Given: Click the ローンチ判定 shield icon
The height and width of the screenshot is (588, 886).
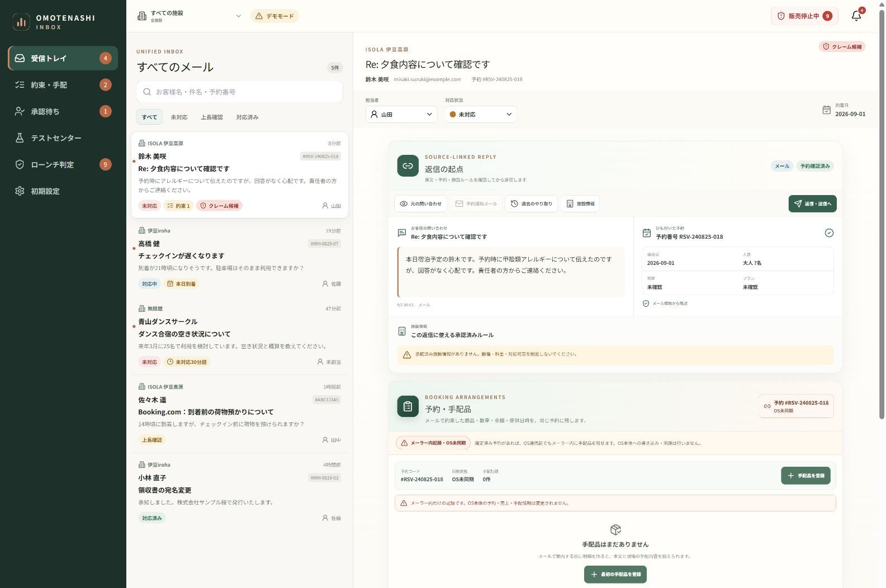Looking at the screenshot, I should click(x=20, y=164).
